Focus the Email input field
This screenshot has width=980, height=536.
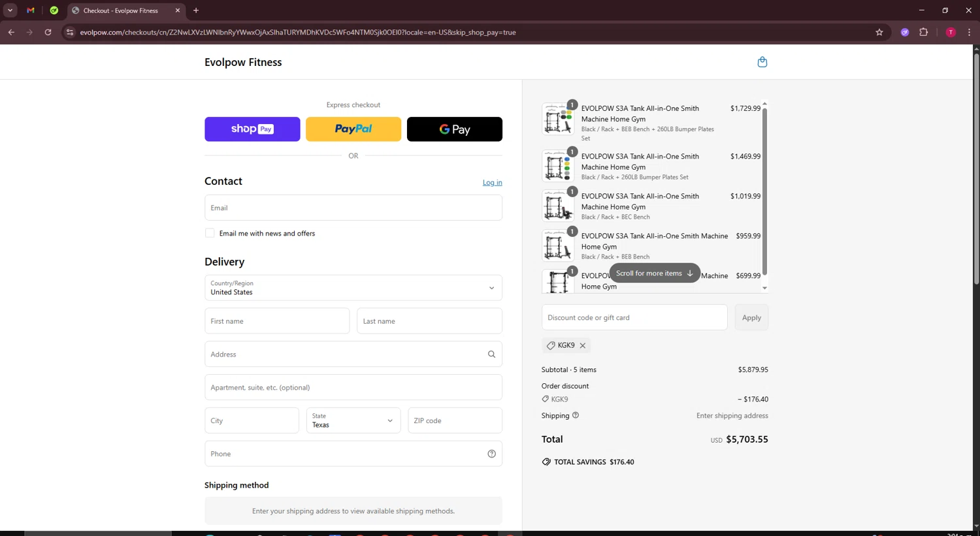pos(353,208)
